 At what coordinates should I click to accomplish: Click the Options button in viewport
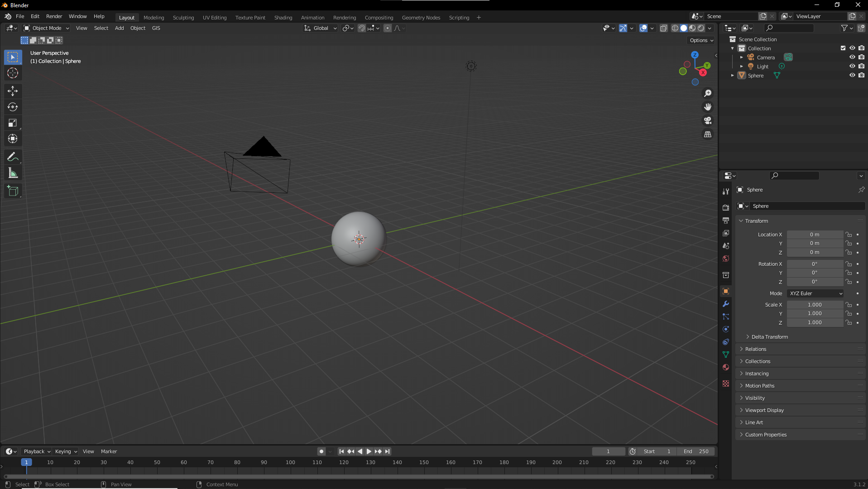coord(701,40)
